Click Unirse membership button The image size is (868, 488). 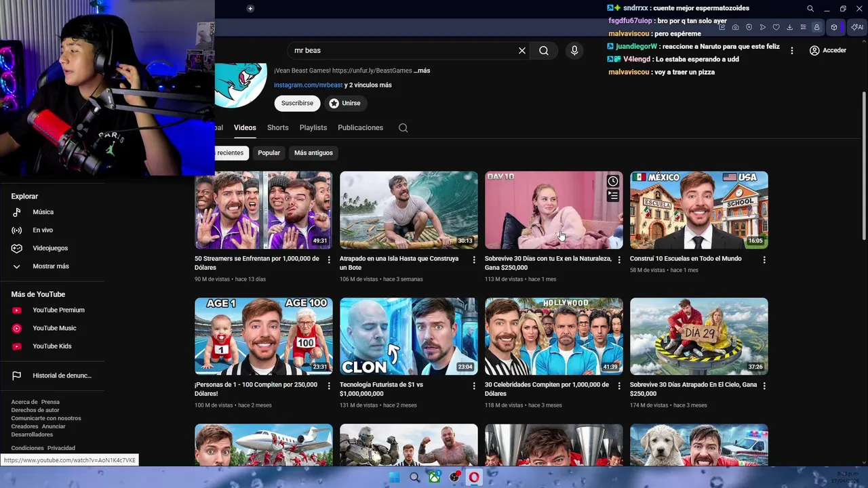[x=344, y=103]
